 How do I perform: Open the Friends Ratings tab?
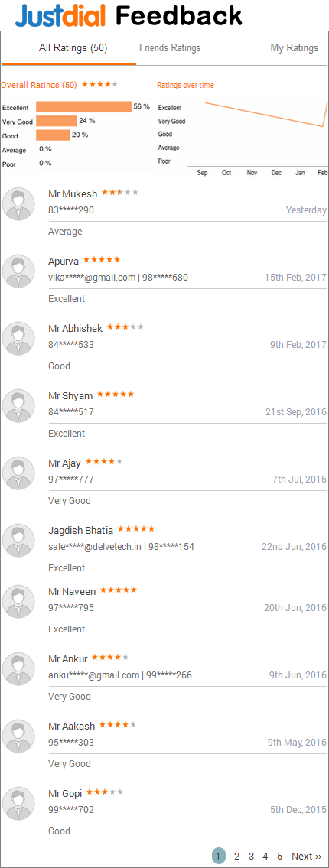coord(170,48)
